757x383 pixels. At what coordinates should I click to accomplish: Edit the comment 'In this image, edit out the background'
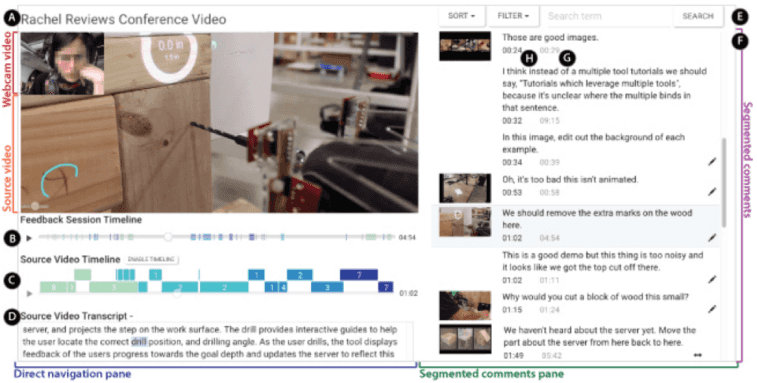pos(712,162)
